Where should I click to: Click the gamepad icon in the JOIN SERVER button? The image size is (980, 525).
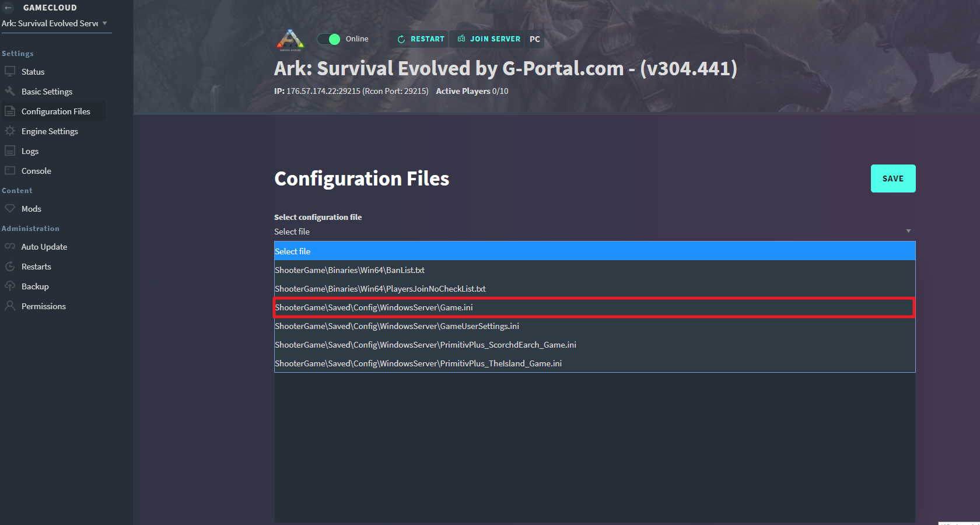(461, 38)
